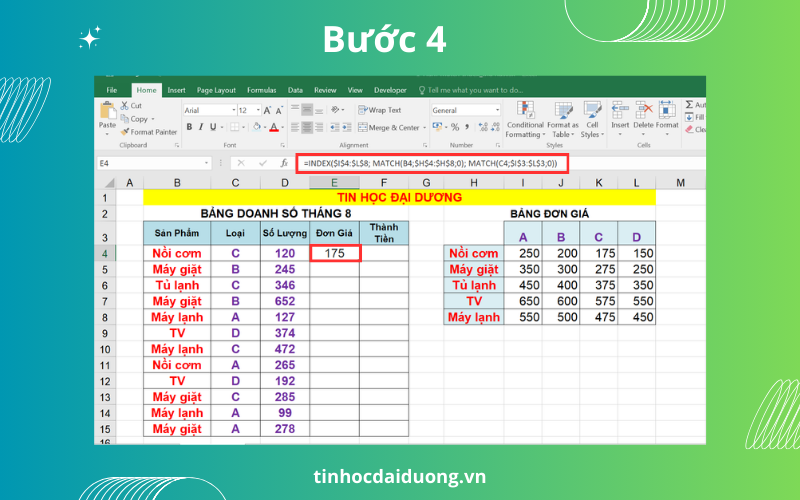The width and height of the screenshot is (800, 500).
Task: Click the formula bar Enter checkmark
Action: click(x=263, y=163)
